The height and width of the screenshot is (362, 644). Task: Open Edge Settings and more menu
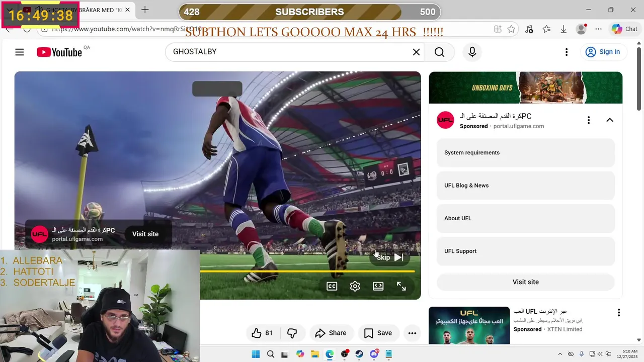(598, 29)
